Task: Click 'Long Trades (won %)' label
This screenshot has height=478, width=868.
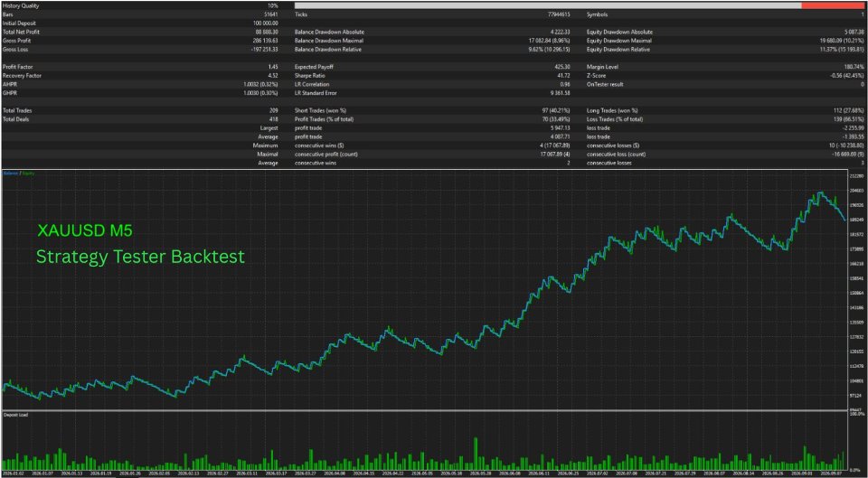Action: click(612, 110)
